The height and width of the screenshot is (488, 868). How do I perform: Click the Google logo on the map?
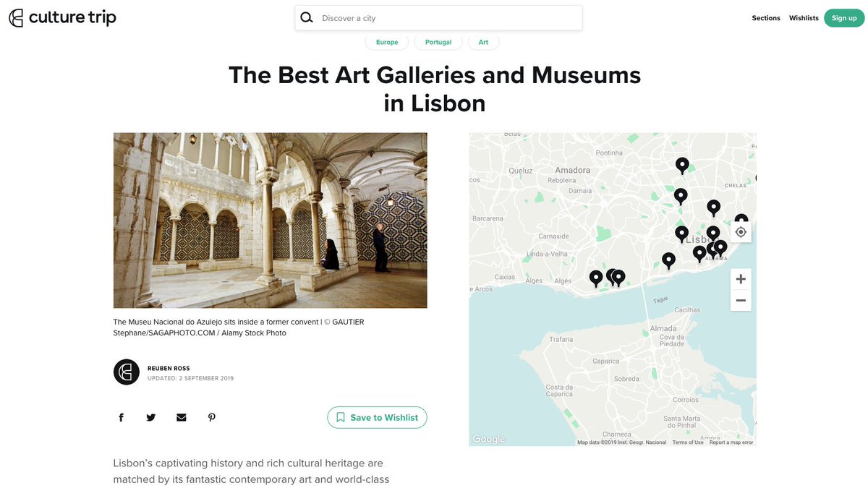point(488,438)
